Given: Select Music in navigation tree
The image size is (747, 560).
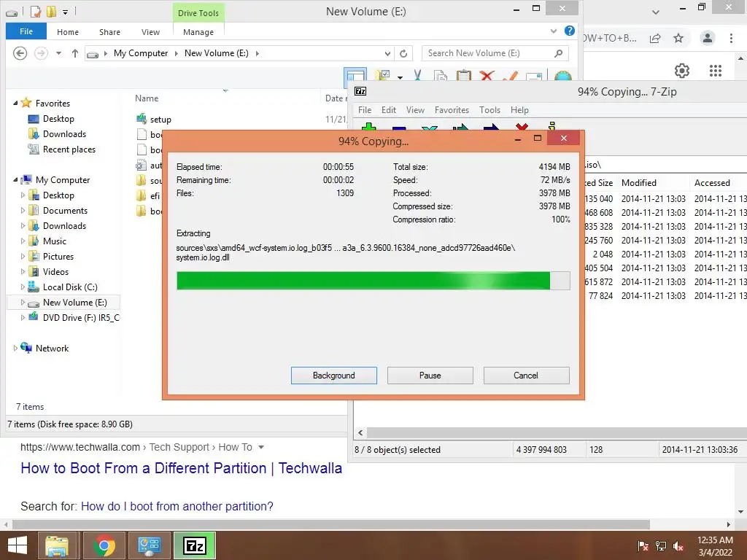Looking at the screenshot, I should [x=54, y=241].
